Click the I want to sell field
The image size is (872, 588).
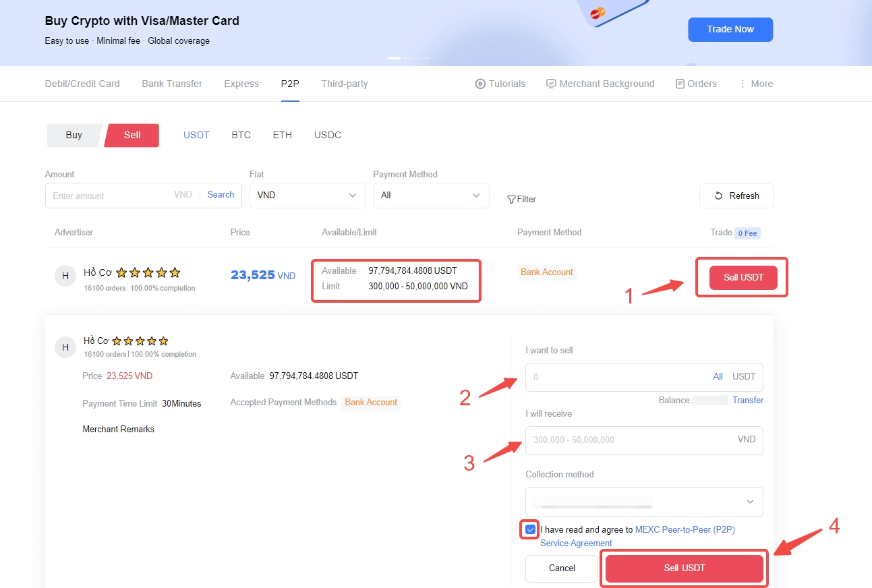(x=617, y=377)
